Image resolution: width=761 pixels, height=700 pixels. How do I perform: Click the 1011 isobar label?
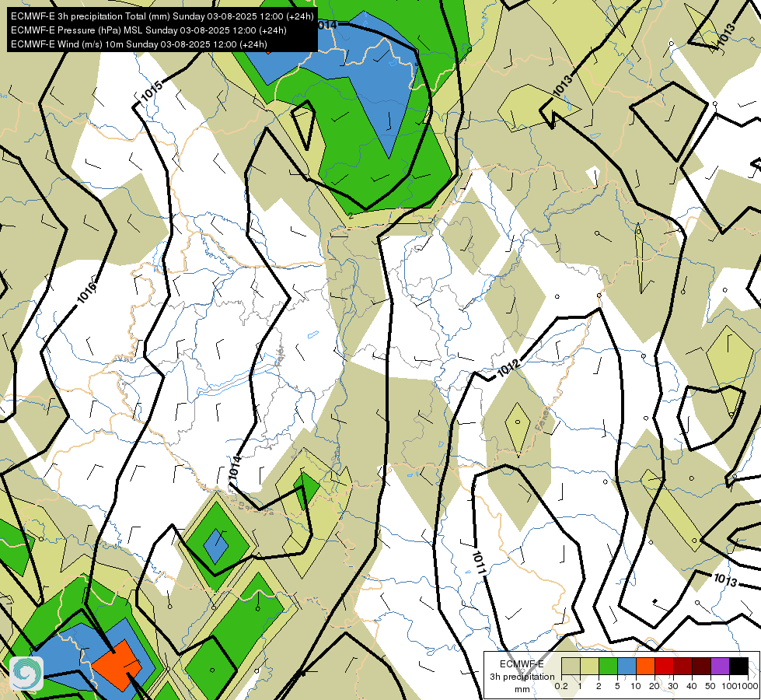click(478, 563)
